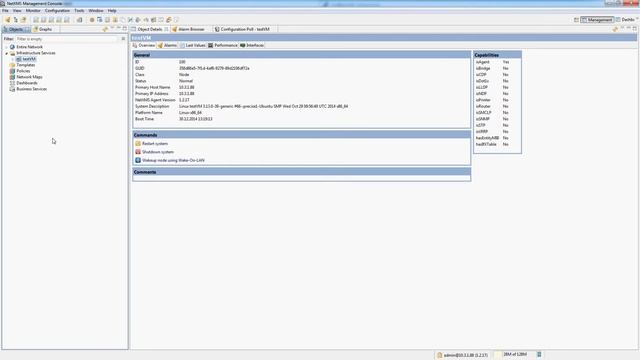The width and height of the screenshot is (640, 360).
Task: Click the Filter text field
Action: click(x=66, y=39)
